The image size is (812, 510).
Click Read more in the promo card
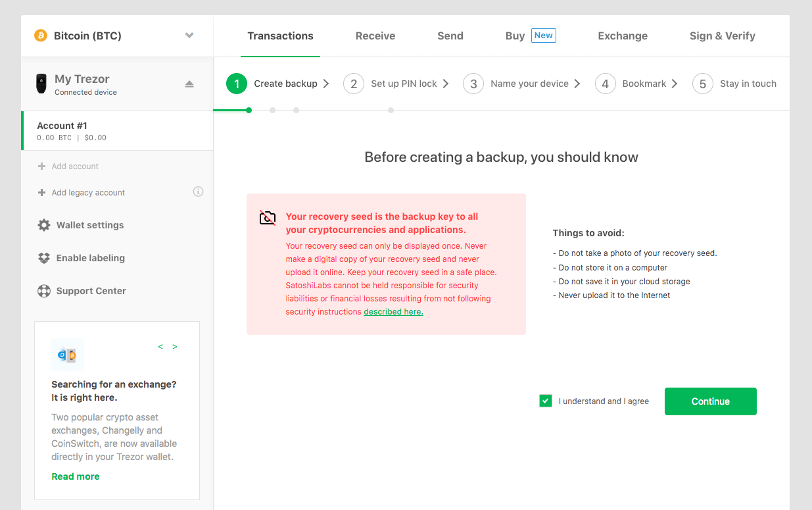point(76,476)
